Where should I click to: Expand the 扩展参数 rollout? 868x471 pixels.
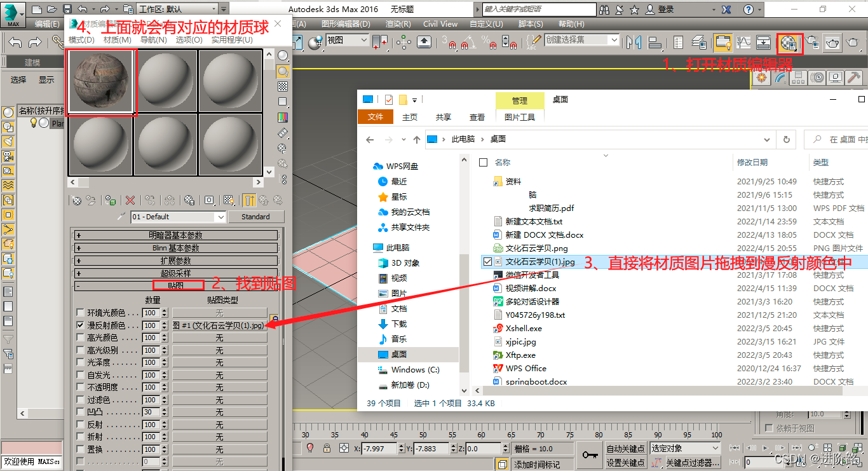176,261
